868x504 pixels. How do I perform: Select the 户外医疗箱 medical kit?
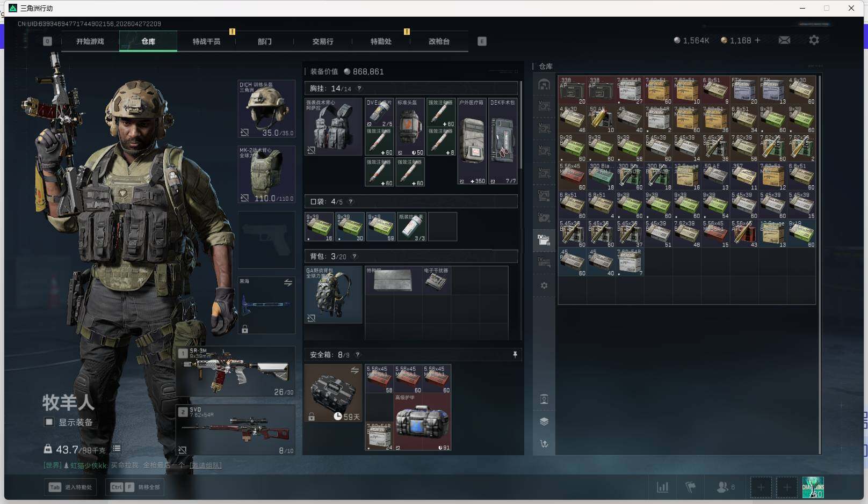tap(472, 142)
